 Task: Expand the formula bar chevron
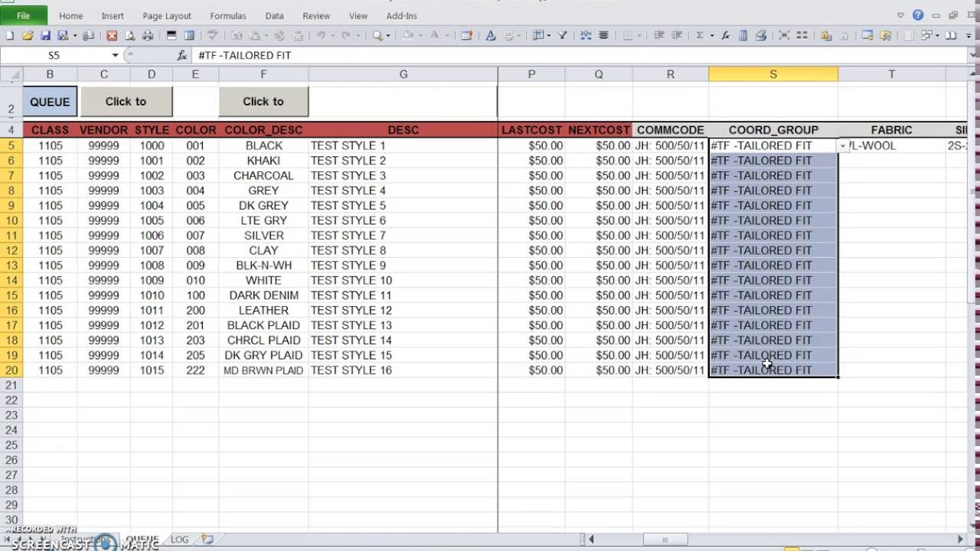[x=972, y=55]
